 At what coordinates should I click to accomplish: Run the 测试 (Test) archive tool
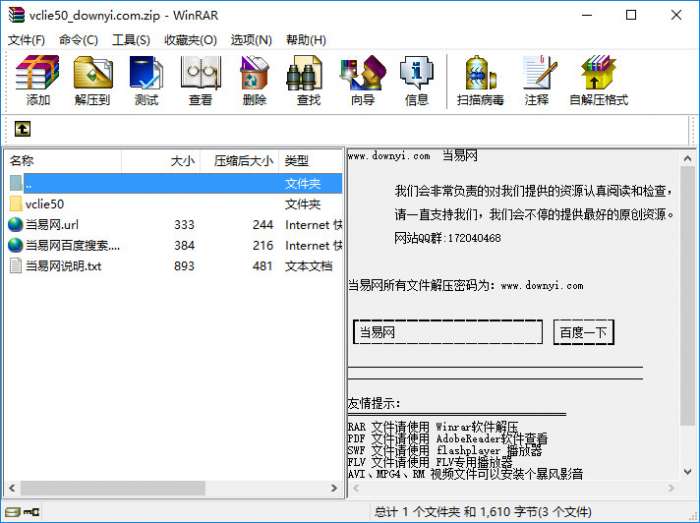pos(146,80)
